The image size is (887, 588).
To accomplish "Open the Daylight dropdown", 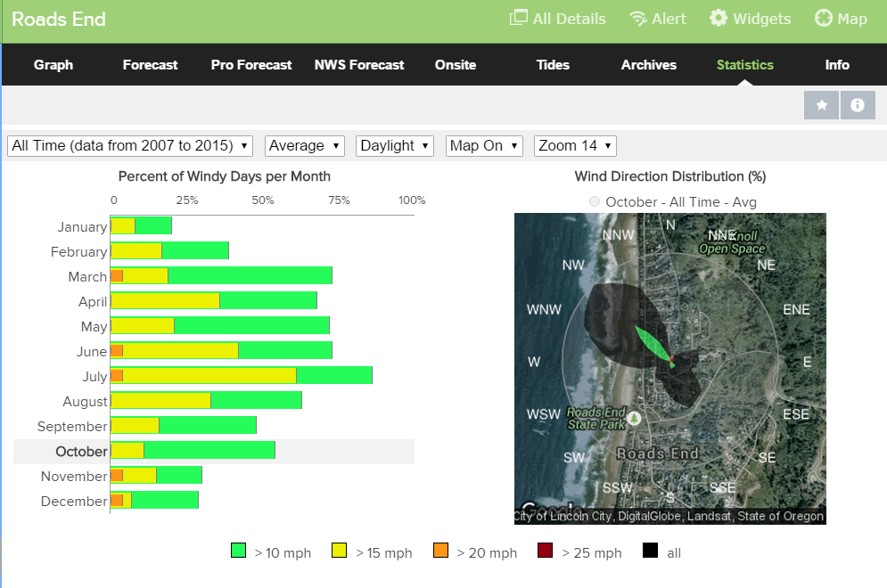I will tap(394, 145).
